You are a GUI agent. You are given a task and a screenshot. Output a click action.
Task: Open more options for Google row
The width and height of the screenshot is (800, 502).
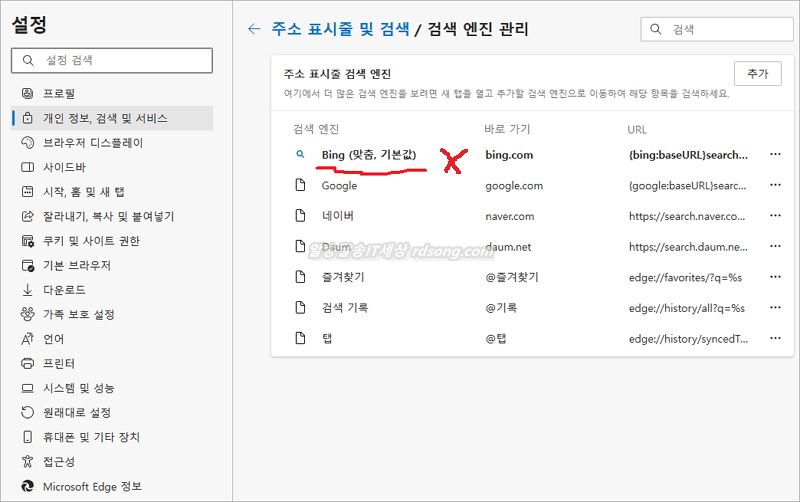coord(774,186)
